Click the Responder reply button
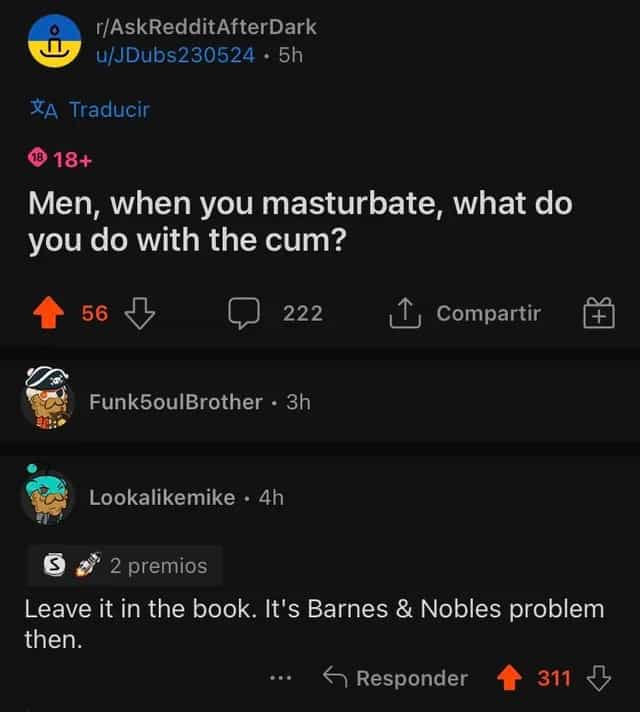This screenshot has height=712, width=640. point(395,678)
